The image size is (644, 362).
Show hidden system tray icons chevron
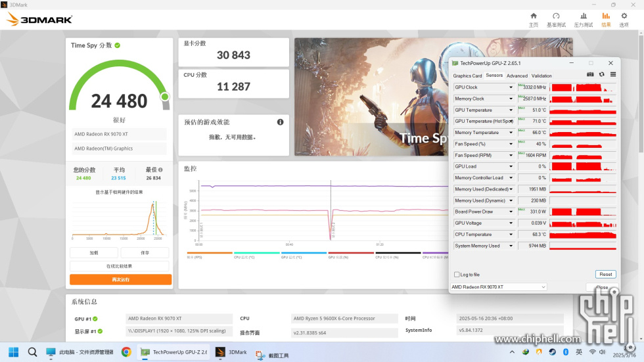pos(512,352)
